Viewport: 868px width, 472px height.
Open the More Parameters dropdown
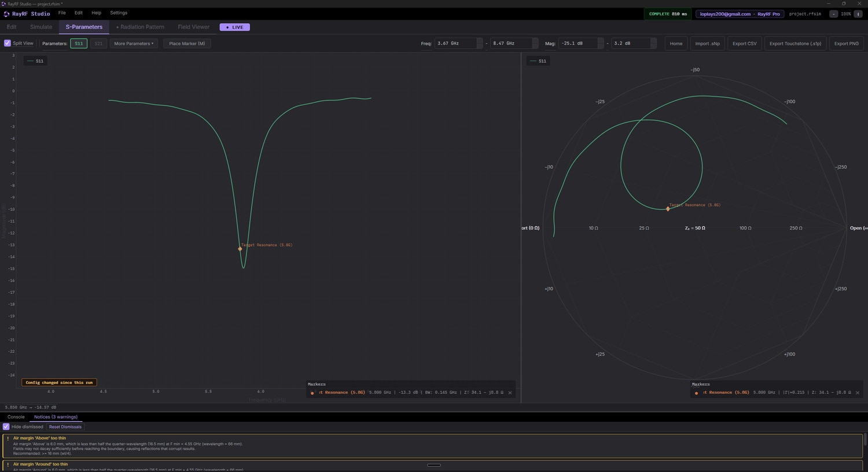pyautogui.click(x=134, y=43)
